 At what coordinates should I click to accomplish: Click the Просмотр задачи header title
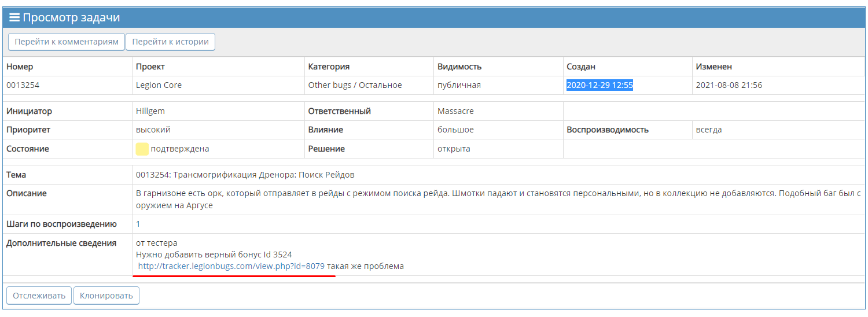coord(71,18)
